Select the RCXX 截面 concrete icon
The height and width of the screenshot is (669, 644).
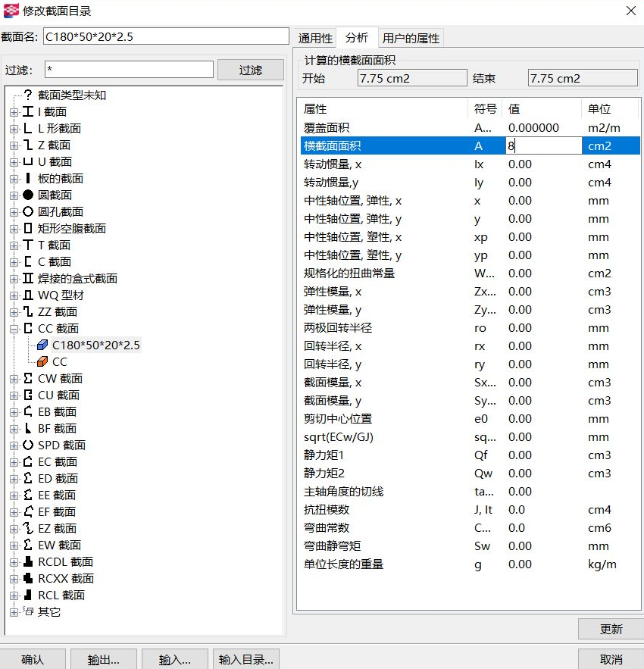(x=28, y=578)
